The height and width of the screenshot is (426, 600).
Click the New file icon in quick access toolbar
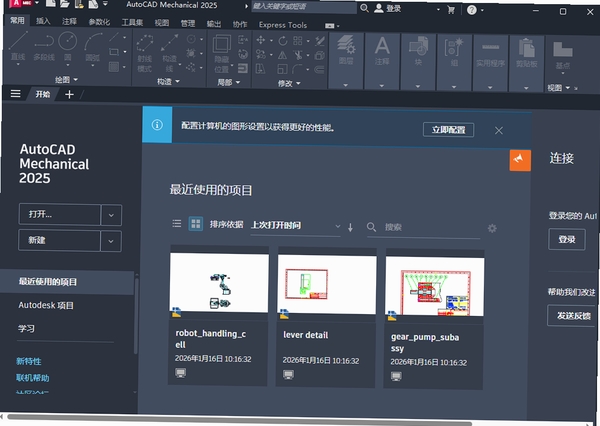click(x=50, y=3)
